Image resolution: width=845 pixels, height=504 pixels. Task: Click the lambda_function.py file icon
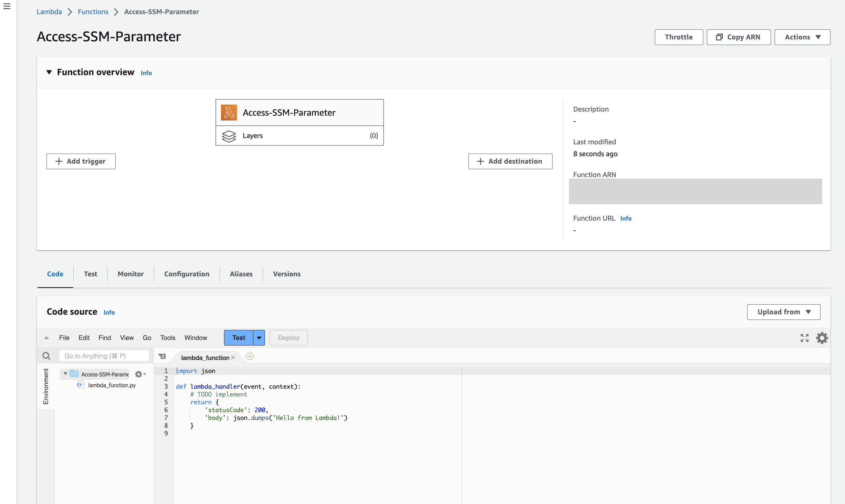pyautogui.click(x=80, y=385)
